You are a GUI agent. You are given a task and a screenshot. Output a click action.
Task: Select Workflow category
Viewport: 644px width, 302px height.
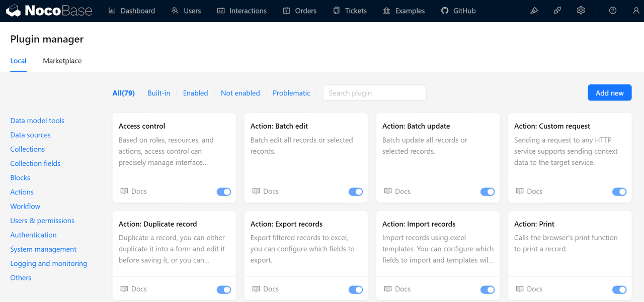tap(25, 206)
